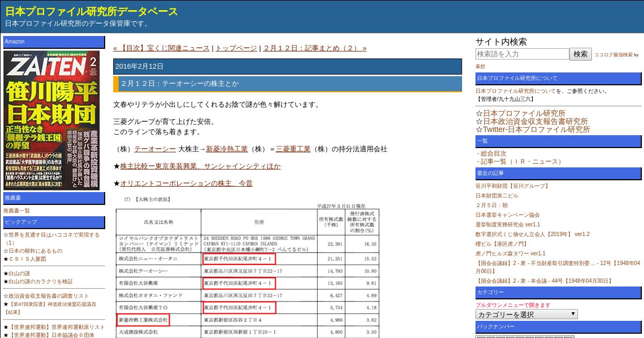The width and height of the screenshot is (644, 338).
Task: Open link 株主比較ー東京美装興業、サンシャインシティほか
Action: point(200,166)
